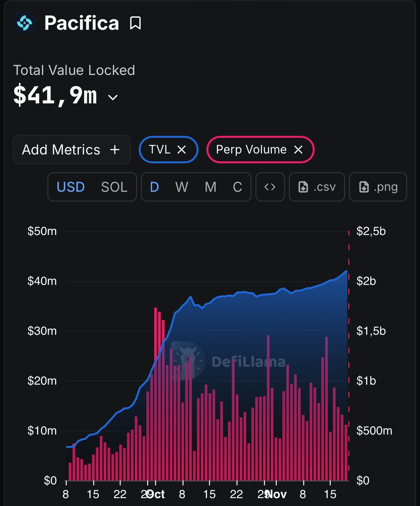Open the embed code button
420x506 pixels.
[270, 187]
